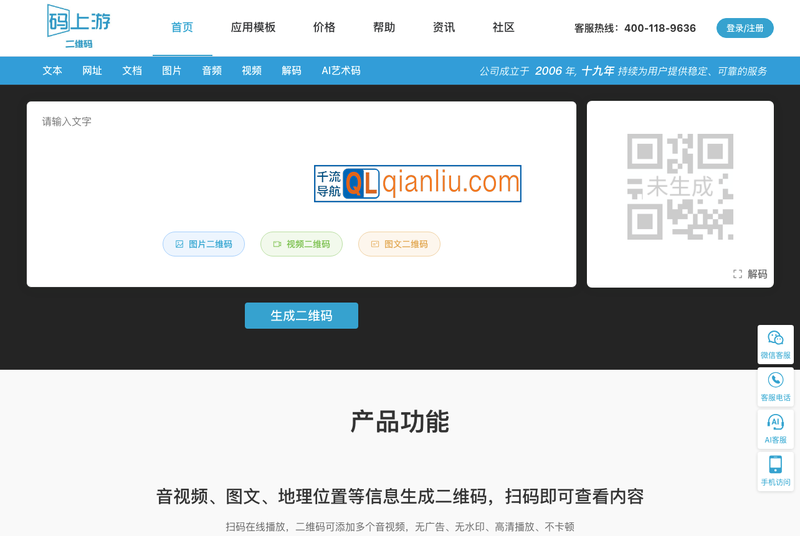Open the 帮助 menu item
Image resolution: width=800 pixels, height=536 pixels.
tap(384, 28)
